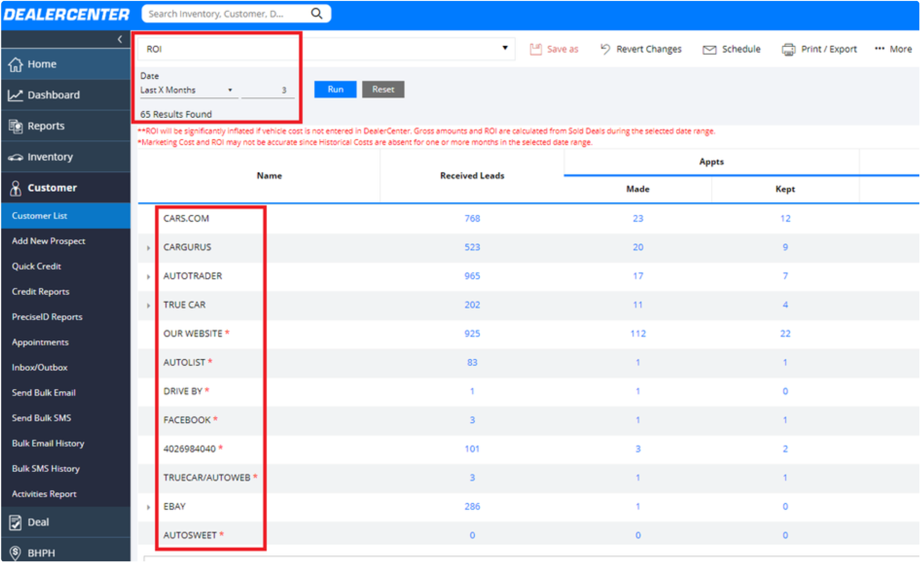Open Home in the sidebar

[65, 64]
